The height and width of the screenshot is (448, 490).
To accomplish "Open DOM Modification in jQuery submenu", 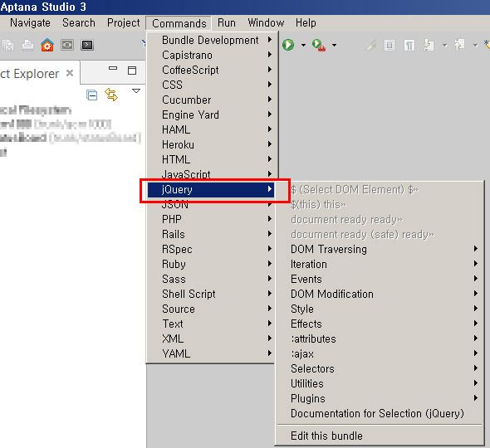I will coord(380,294).
